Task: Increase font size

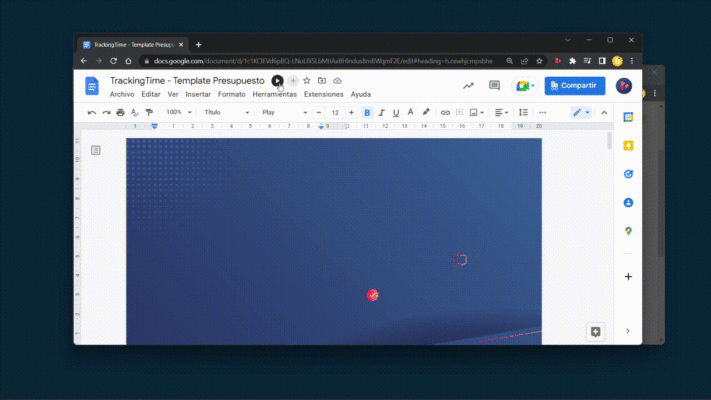Action: pos(351,112)
